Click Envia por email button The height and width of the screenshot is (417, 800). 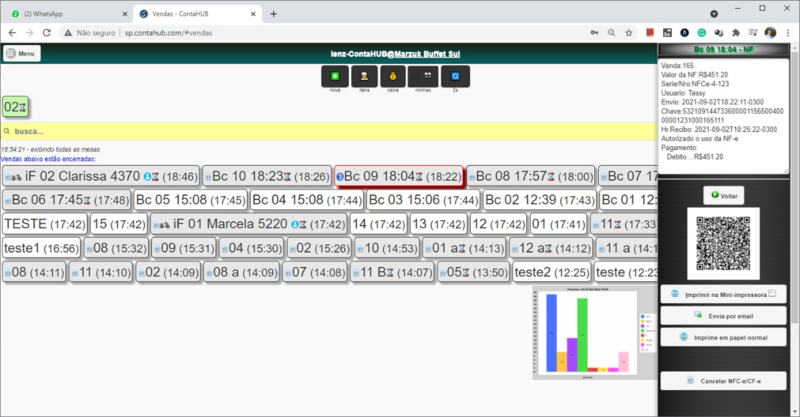[723, 316]
